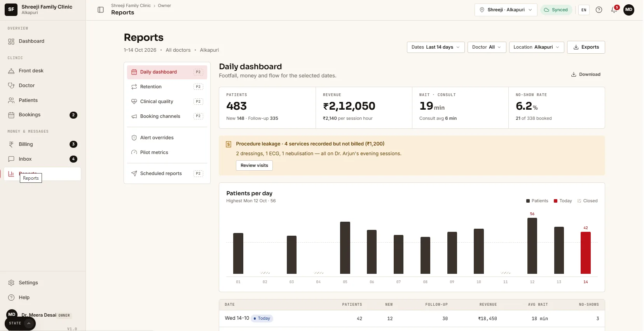The height and width of the screenshot is (331, 644).
Task: Click the Bookings calendar icon
Action: 11,115
